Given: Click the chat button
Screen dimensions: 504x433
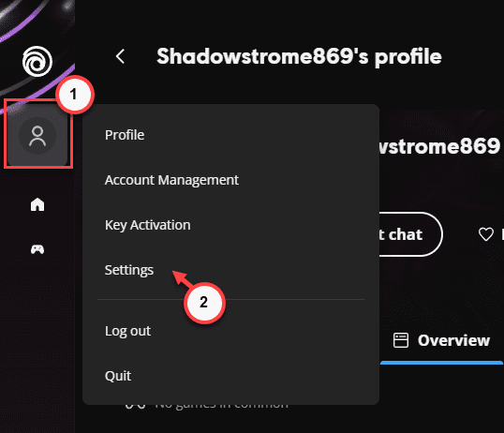Looking at the screenshot, I should click(410, 234).
